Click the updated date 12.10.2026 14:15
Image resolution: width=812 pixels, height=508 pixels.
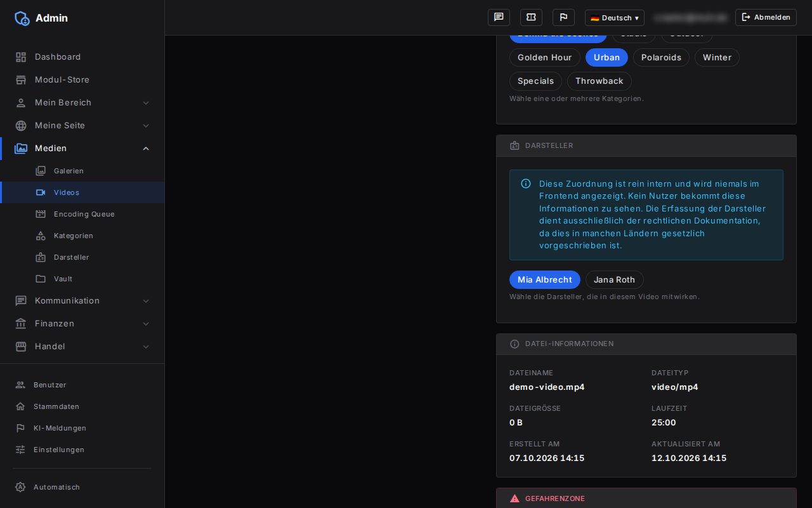(x=689, y=458)
